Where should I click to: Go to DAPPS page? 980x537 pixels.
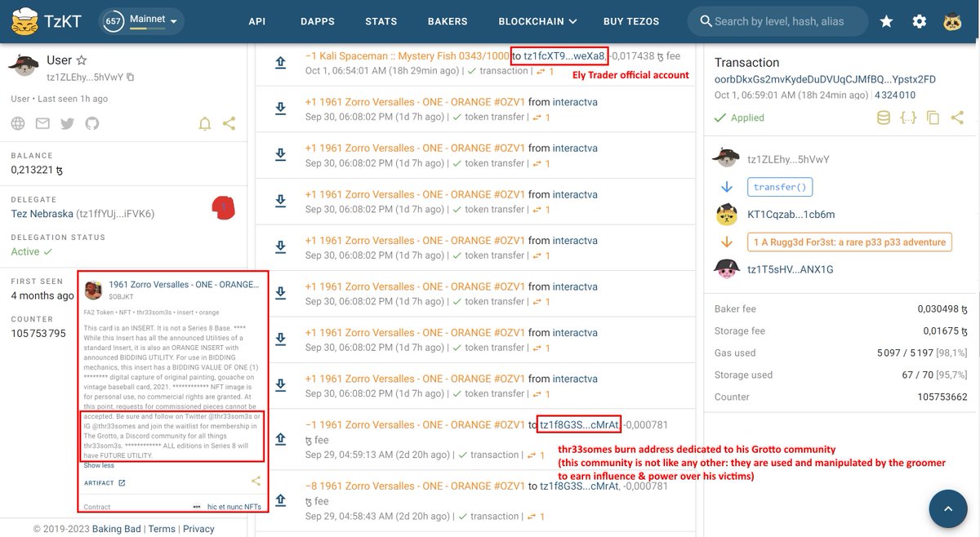pyautogui.click(x=317, y=21)
